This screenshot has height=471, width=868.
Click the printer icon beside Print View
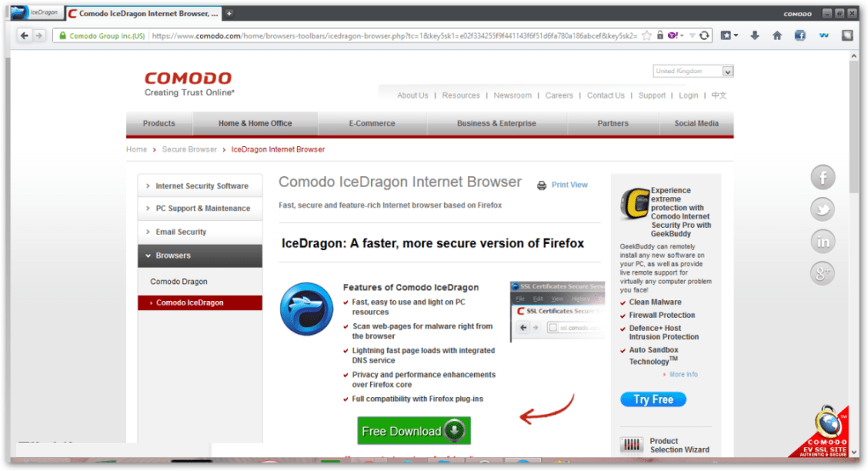(x=541, y=185)
